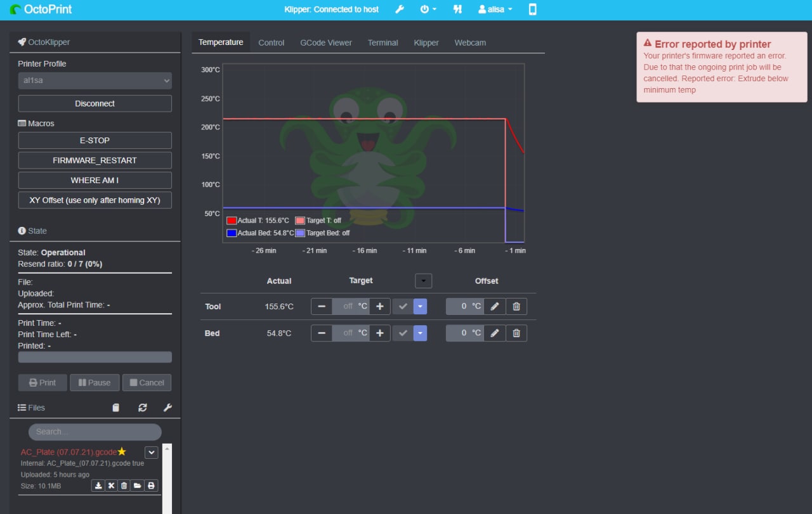Click the yellow star on AC_Plate file
Screen dimensions: 812x514
(x=122, y=452)
